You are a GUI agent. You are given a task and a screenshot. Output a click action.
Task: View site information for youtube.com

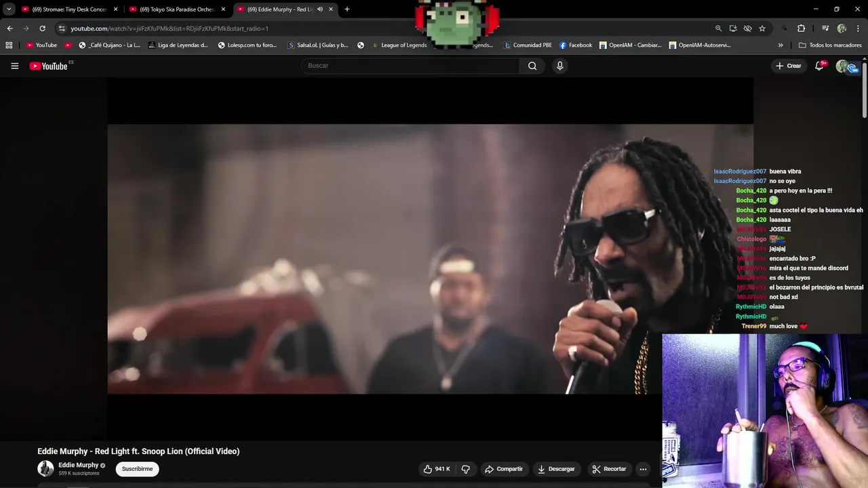[x=62, y=28]
